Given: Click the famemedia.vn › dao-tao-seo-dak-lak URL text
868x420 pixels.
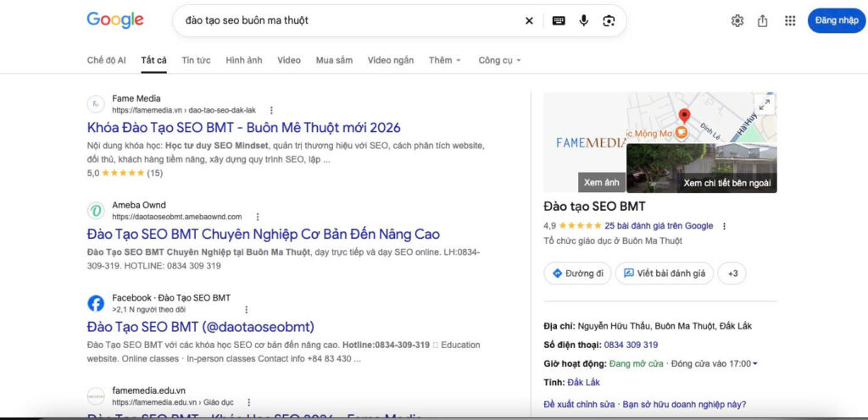Looking at the screenshot, I should 184,111.
